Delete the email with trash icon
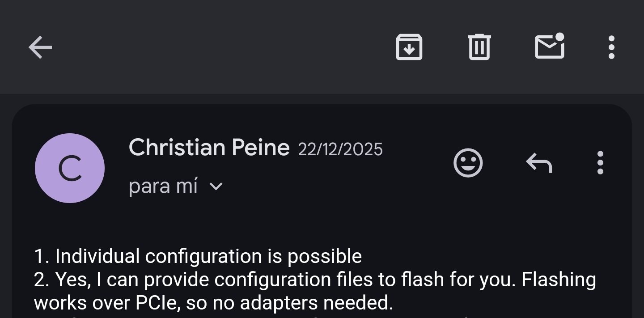 [x=479, y=47]
